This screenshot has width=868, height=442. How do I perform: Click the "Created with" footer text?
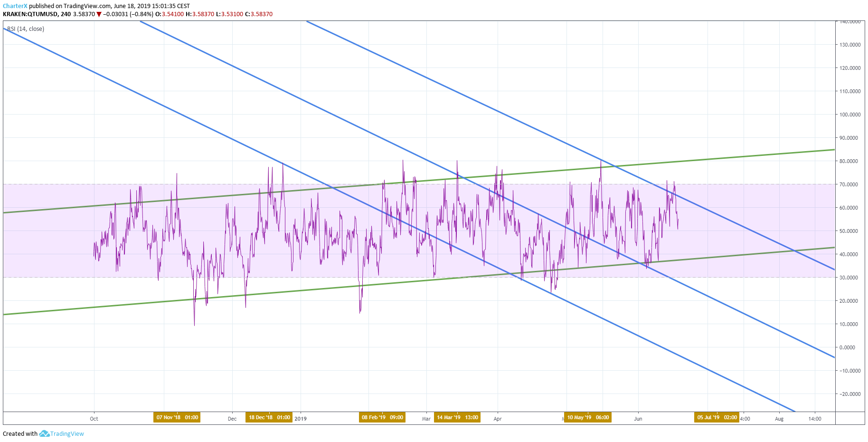tap(20, 433)
